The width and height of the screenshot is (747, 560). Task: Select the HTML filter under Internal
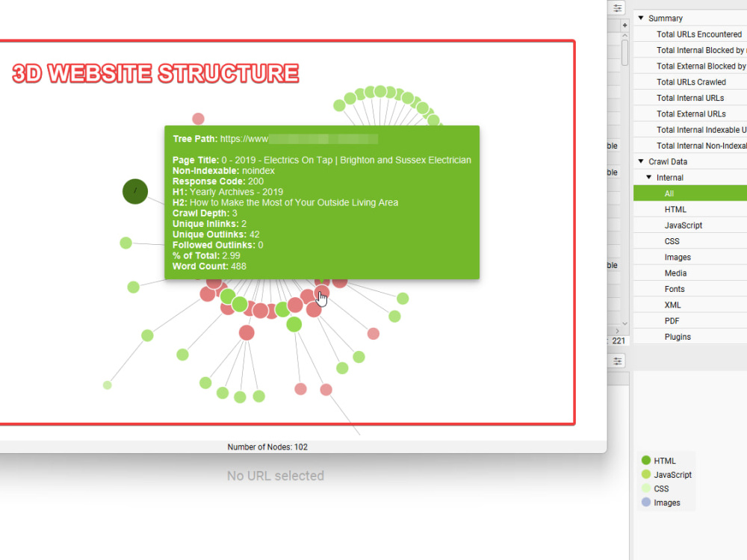tap(689, 209)
